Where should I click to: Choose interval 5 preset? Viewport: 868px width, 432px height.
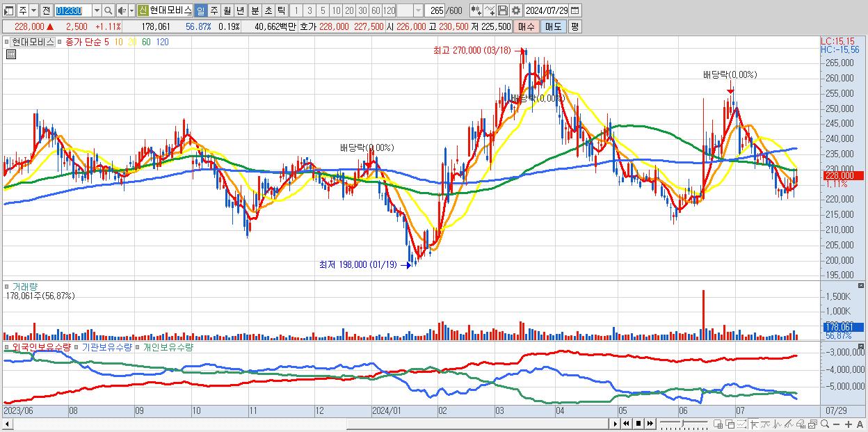point(323,10)
